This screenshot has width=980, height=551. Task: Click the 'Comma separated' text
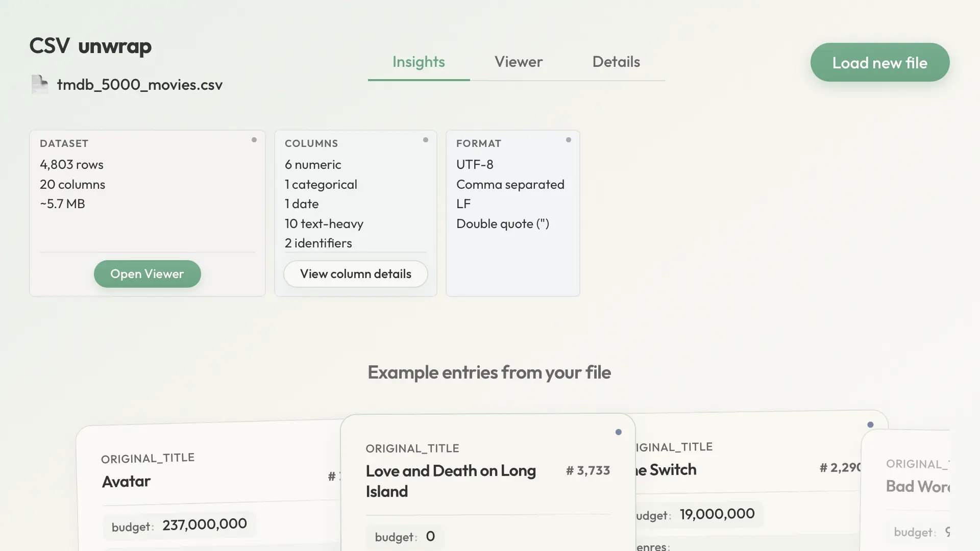pyautogui.click(x=510, y=184)
